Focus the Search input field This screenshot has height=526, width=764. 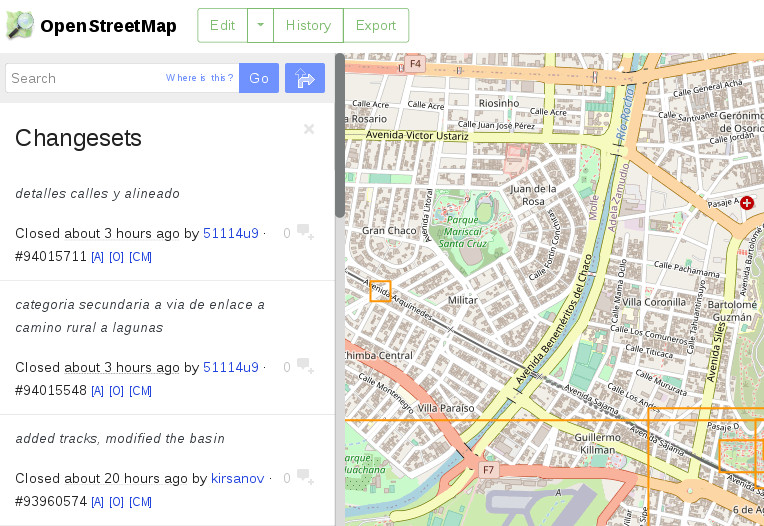pos(122,78)
